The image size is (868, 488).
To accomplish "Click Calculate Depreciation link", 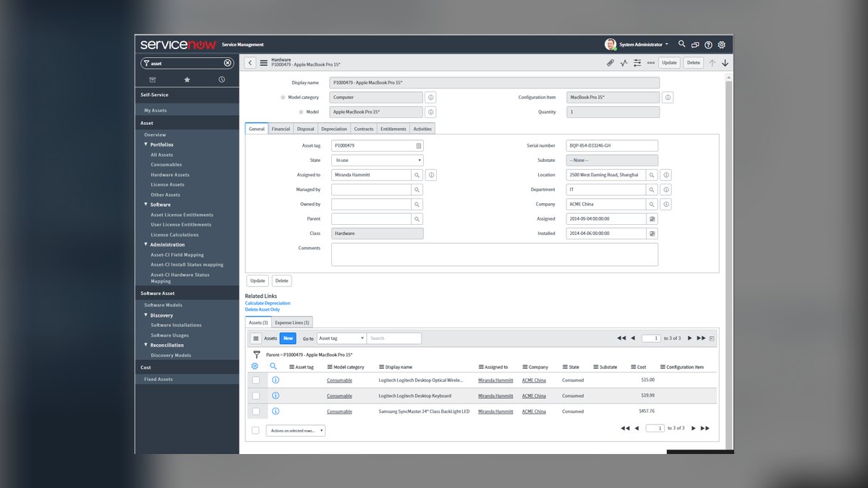I will click(x=268, y=303).
